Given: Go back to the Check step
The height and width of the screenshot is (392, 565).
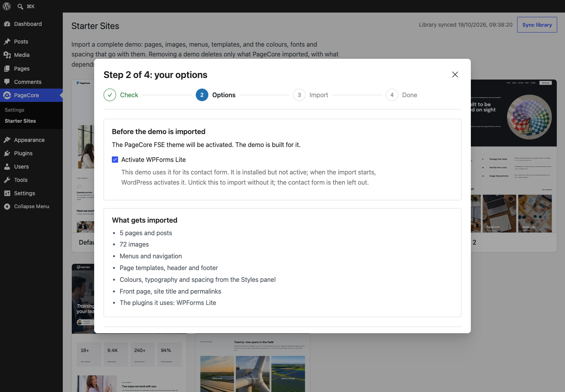Looking at the screenshot, I should coord(121,95).
